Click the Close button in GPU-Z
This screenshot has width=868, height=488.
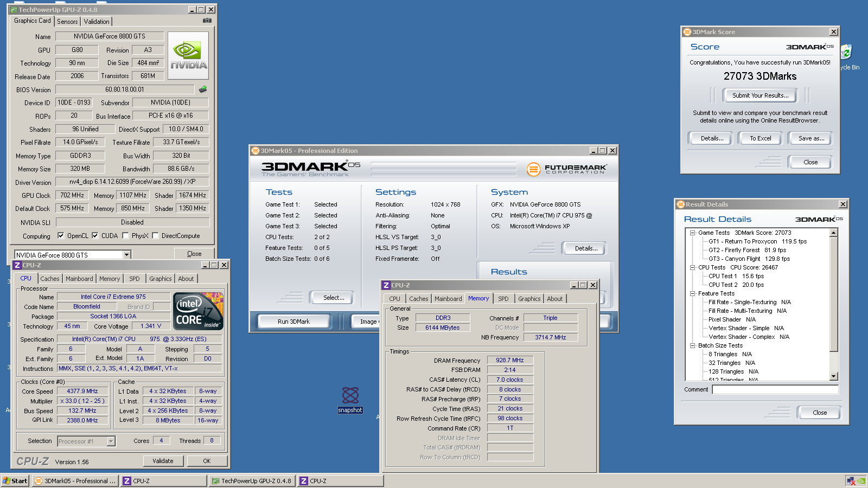(x=194, y=254)
